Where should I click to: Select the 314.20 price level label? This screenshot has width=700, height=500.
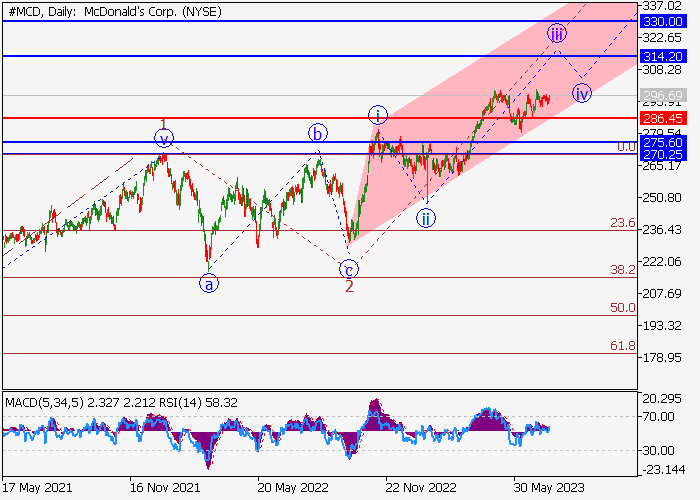click(663, 56)
